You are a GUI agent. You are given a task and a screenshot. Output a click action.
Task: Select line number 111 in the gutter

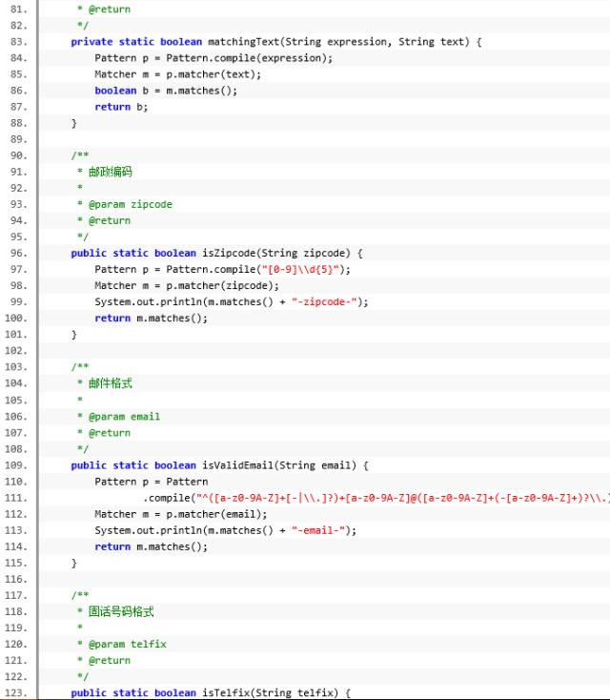tap(17, 498)
